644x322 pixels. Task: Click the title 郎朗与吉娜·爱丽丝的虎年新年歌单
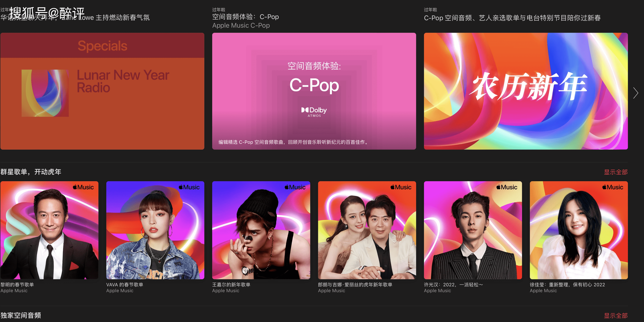(x=355, y=285)
